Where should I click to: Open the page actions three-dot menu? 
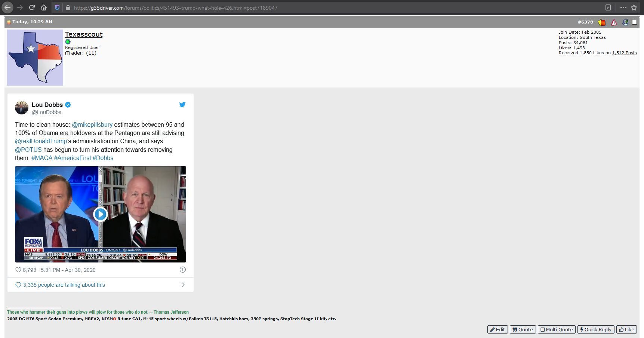tap(623, 7)
